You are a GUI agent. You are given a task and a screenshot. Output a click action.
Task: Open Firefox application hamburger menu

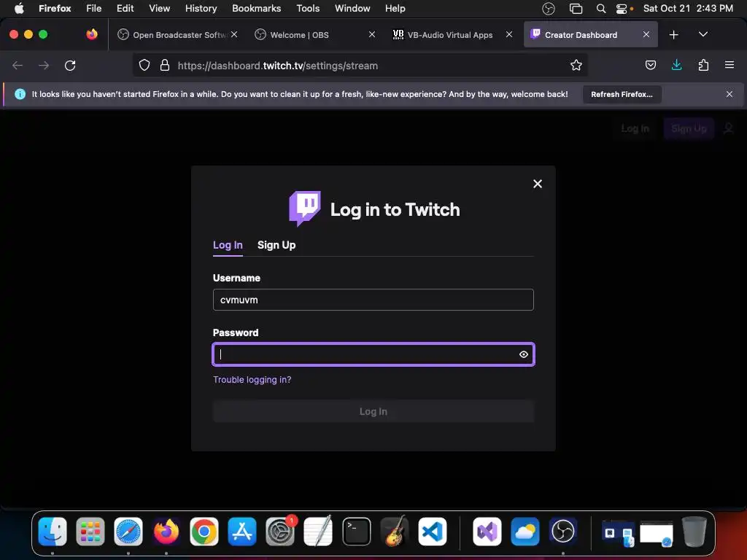[x=729, y=65]
